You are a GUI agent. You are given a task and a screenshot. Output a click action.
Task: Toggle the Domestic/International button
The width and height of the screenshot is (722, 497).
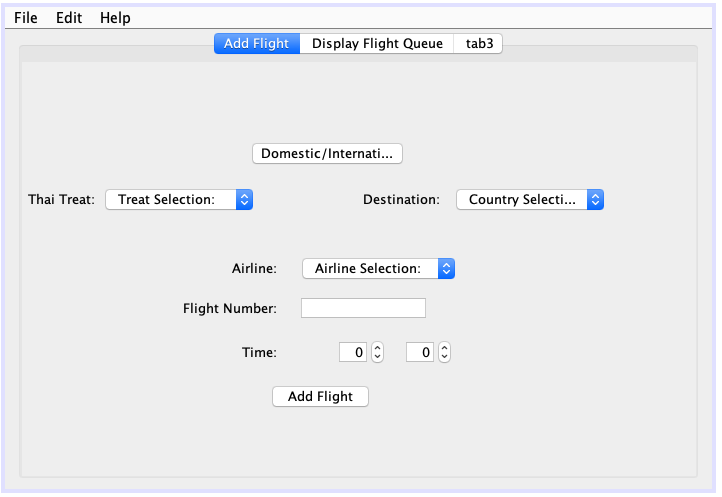(x=327, y=153)
